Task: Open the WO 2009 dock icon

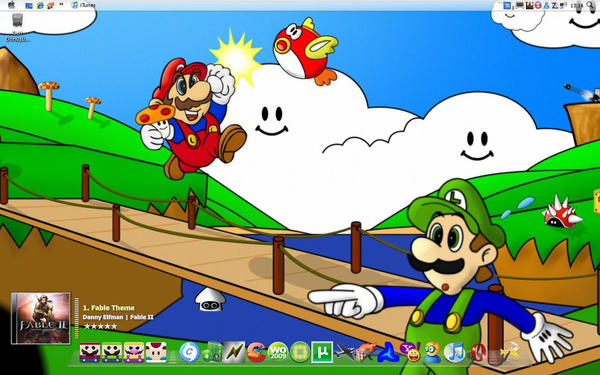Action: click(278, 352)
